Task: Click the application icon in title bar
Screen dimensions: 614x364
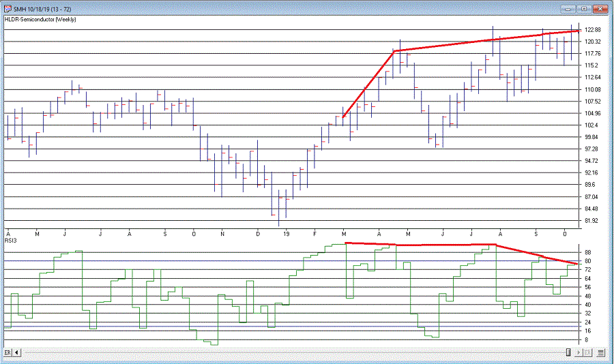Action: (x=8, y=9)
